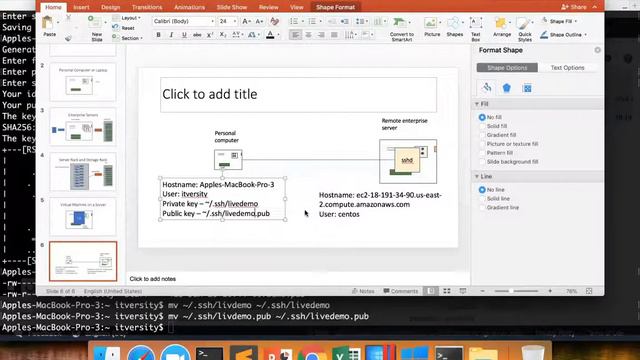Collapse the Line section
This screenshot has width=640, height=360.
coord(477,177)
